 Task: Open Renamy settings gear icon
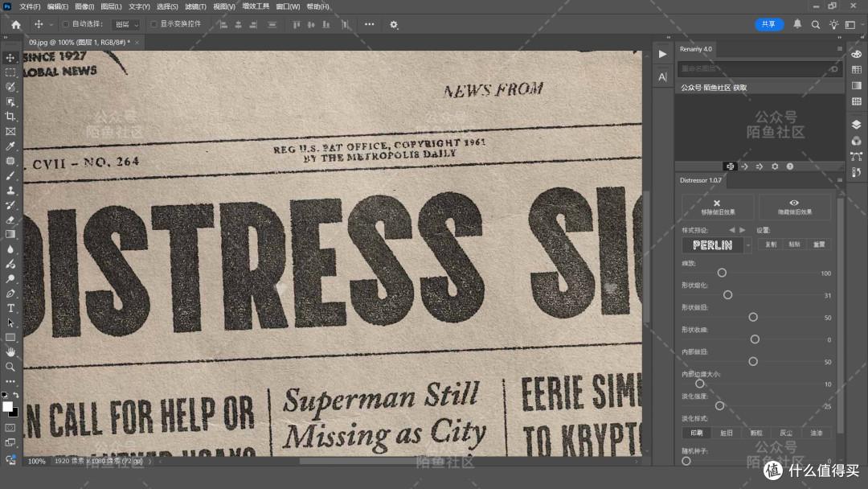pos(775,166)
